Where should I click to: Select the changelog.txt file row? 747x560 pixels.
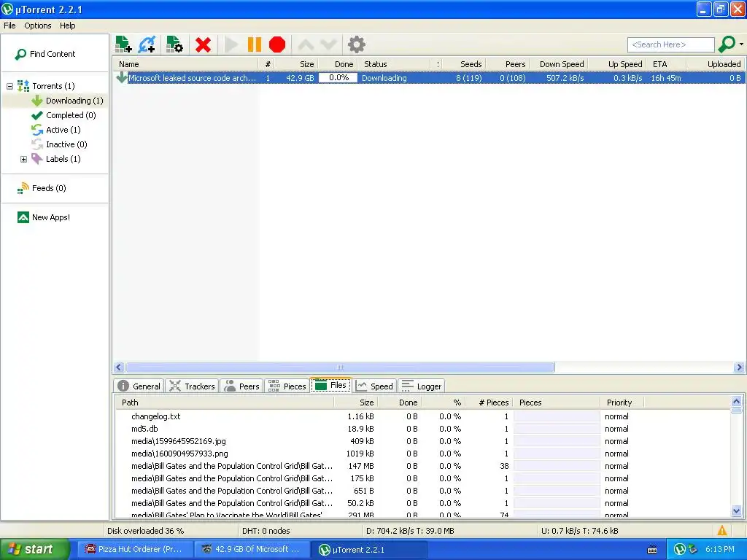pyautogui.click(x=423, y=416)
